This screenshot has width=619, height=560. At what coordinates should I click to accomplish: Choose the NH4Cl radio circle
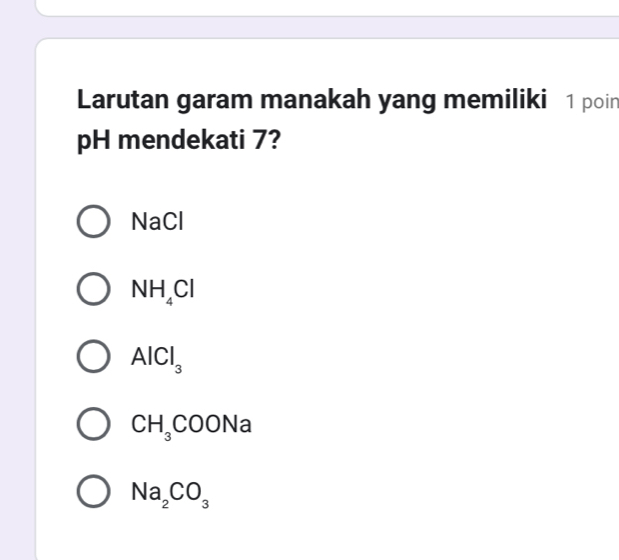[x=94, y=290]
